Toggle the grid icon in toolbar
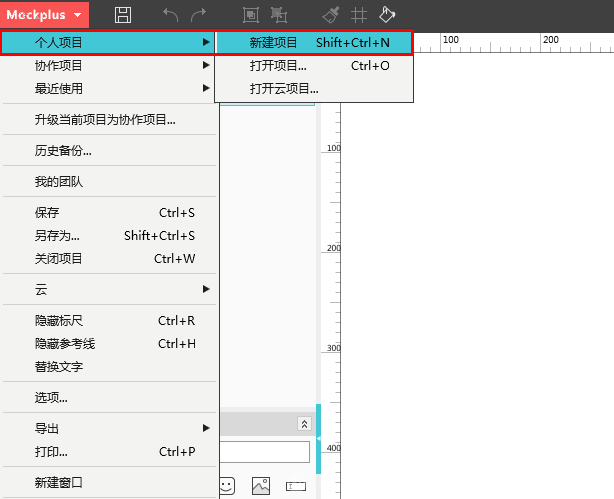This screenshot has width=614, height=499. pyautogui.click(x=359, y=15)
